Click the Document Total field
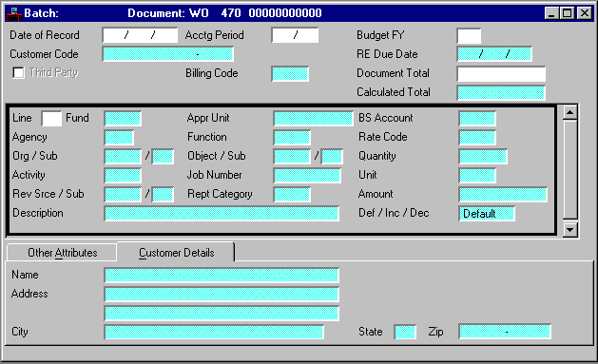598x364 pixels. tap(501, 74)
